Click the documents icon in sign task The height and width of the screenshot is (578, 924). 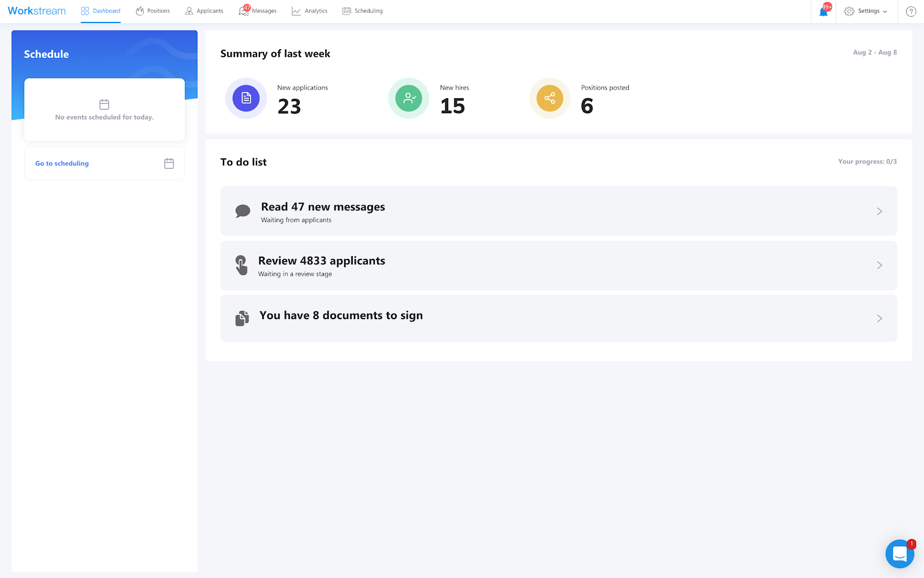(x=243, y=318)
